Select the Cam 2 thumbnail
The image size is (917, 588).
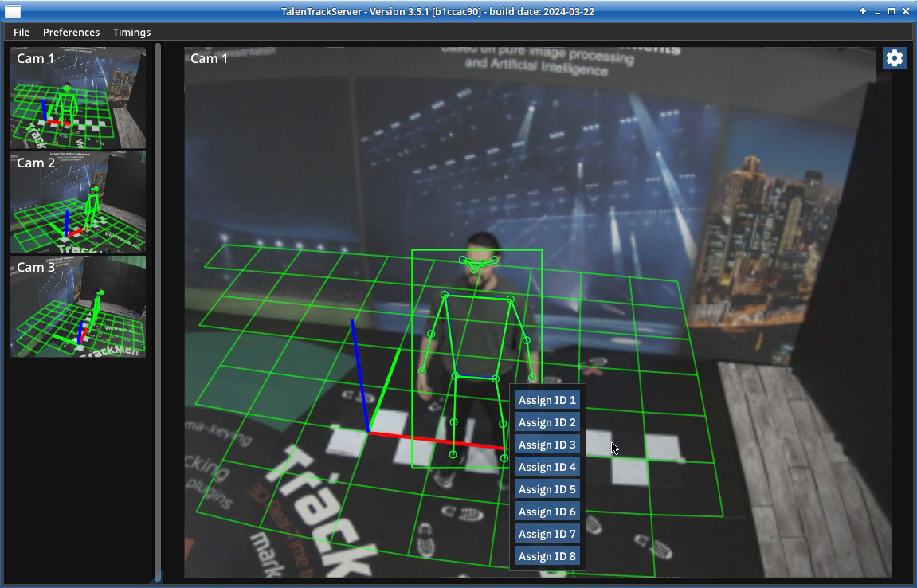tap(77, 202)
